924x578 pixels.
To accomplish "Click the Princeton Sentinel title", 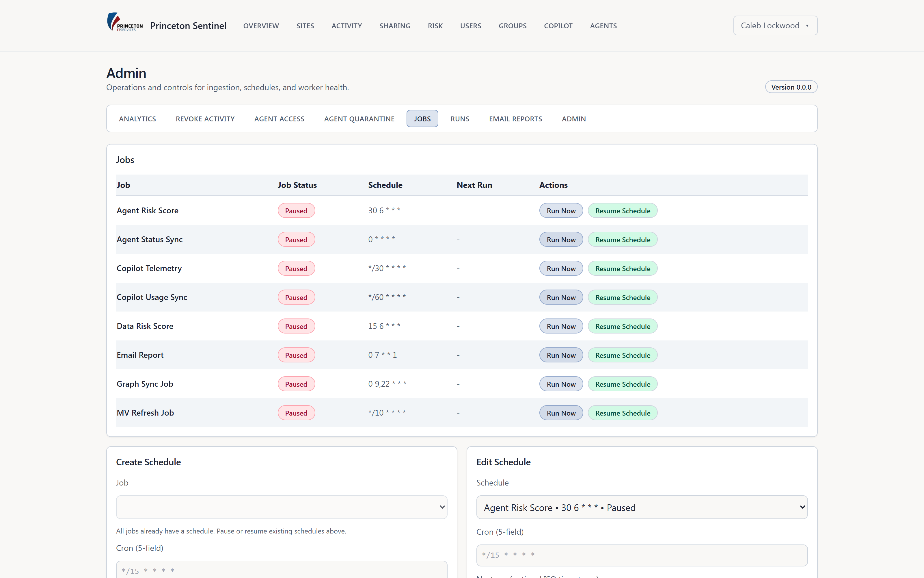I will point(188,26).
